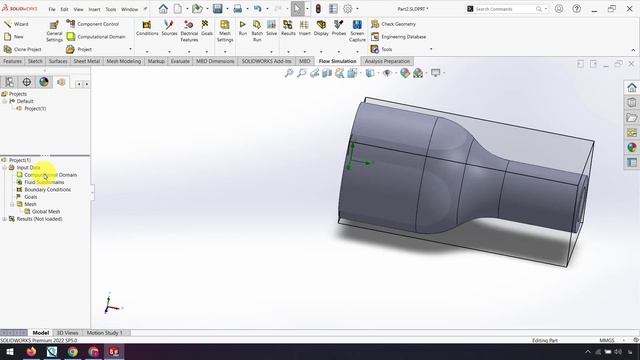Open Batch Run
Viewport: 640px width, 360px height.
[257, 31]
